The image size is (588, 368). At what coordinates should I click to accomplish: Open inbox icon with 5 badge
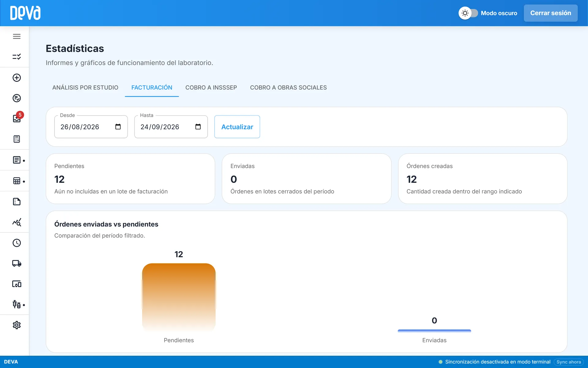pyautogui.click(x=17, y=118)
